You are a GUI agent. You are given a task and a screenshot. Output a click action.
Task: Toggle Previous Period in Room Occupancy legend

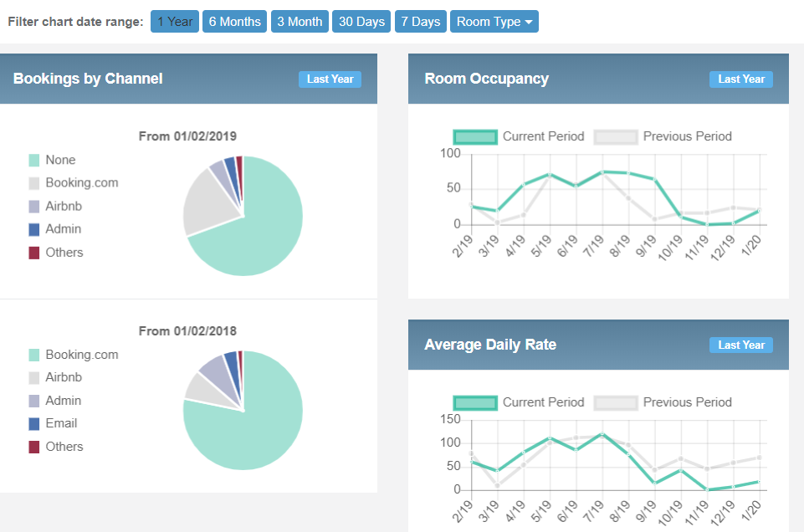(663, 137)
